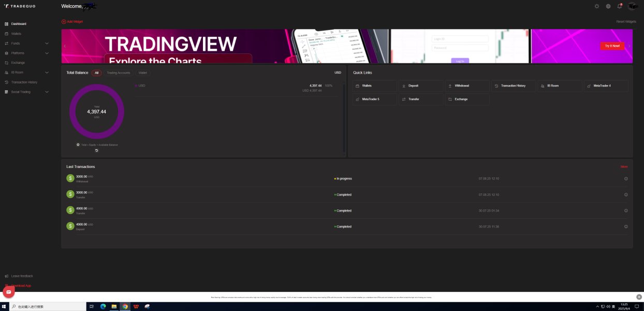The height and width of the screenshot is (311, 644).
Task: Open the Deposit quick link
Action: (x=421, y=86)
